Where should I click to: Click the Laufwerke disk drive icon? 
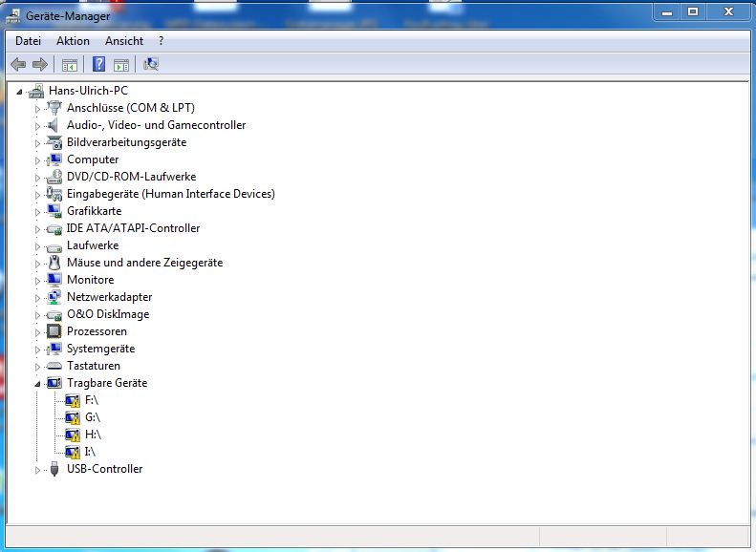tap(54, 247)
